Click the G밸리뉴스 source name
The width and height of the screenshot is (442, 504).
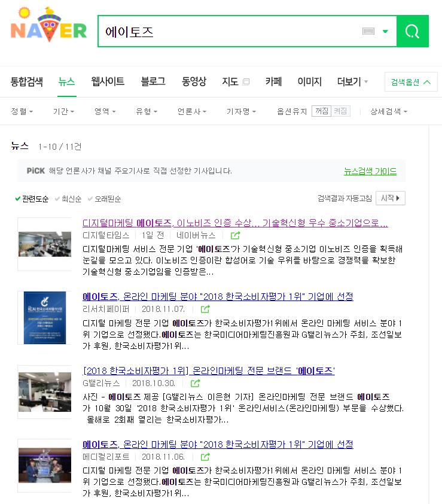(x=101, y=383)
